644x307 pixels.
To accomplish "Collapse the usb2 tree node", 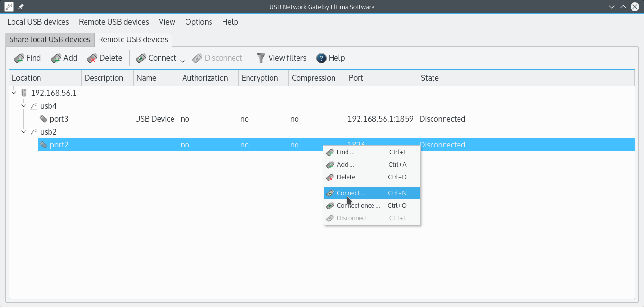I will (x=24, y=132).
